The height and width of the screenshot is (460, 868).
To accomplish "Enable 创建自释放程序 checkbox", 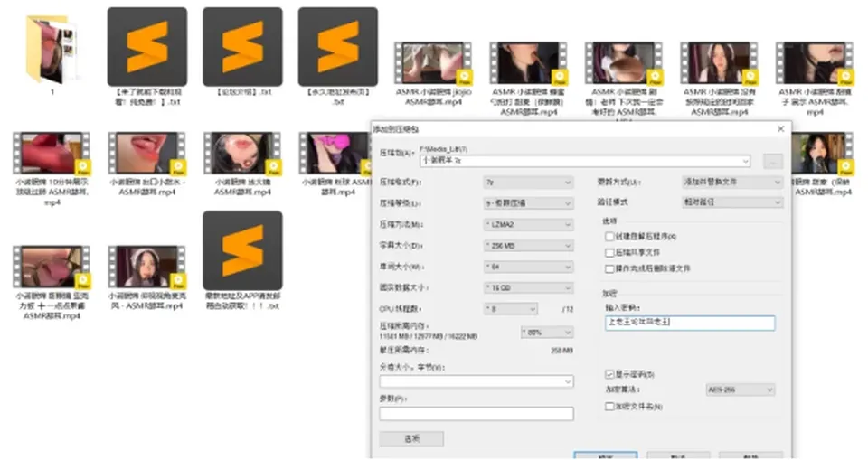I will coord(609,237).
